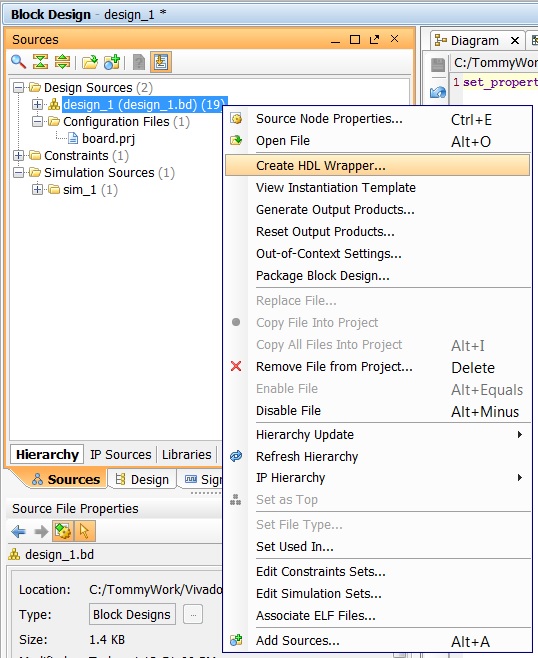Click the Search magnifier icon in Sources toolbar
The image size is (538, 658).
click(18, 62)
